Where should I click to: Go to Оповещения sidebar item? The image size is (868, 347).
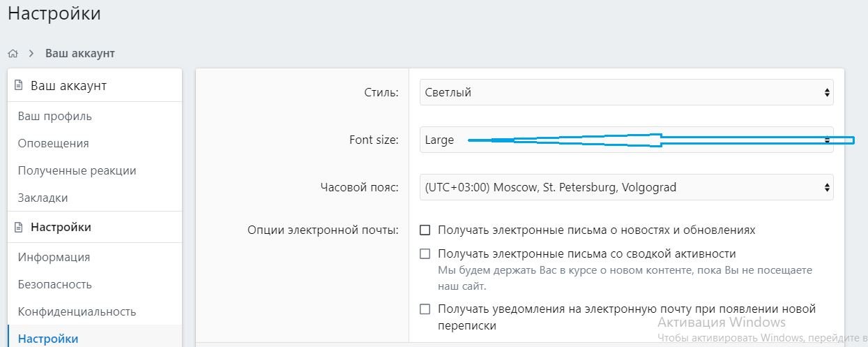click(x=54, y=143)
